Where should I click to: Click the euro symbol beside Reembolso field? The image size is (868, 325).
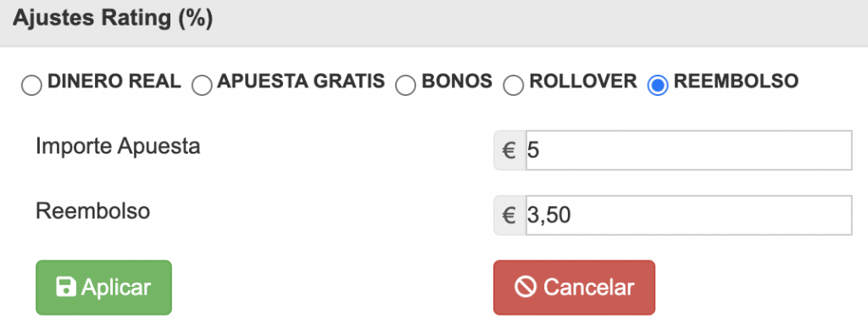tap(509, 216)
